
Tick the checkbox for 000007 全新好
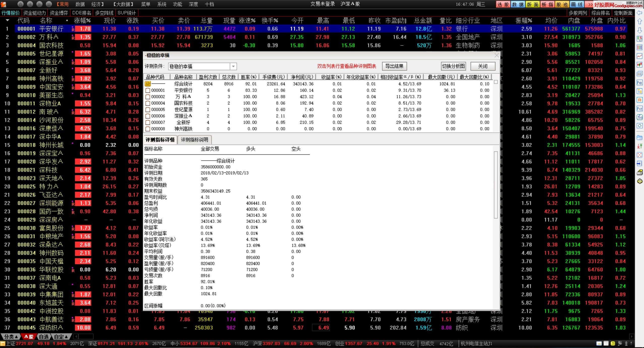[x=148, y=123]
